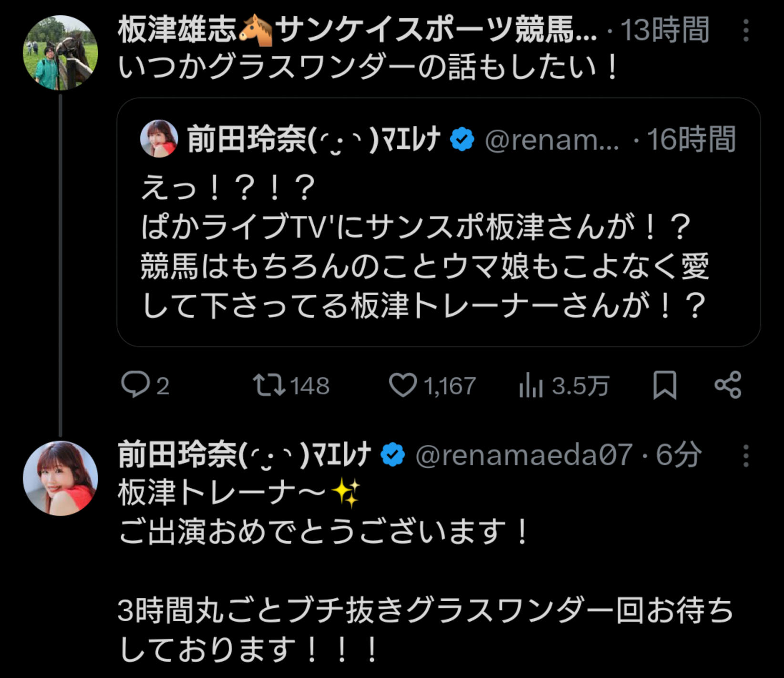Open the @renamaeda07 handle link
The image size is (784, 678).
tap(524, 455)
